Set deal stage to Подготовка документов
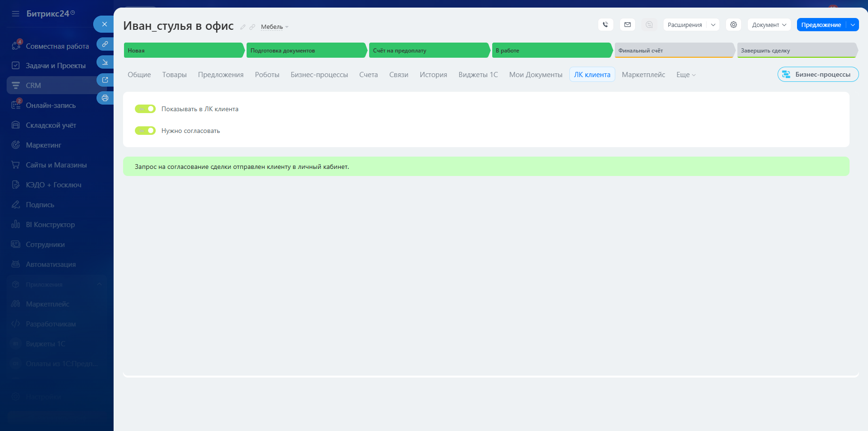Image resolution: width=868 pixels, height=431 pixels. coord(307,50)
